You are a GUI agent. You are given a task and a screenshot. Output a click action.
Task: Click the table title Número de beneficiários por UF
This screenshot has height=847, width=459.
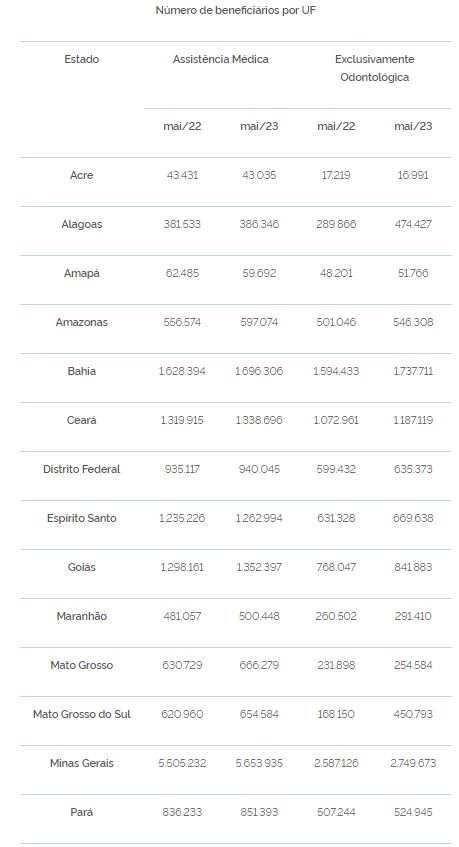click(x=235, y=10)
